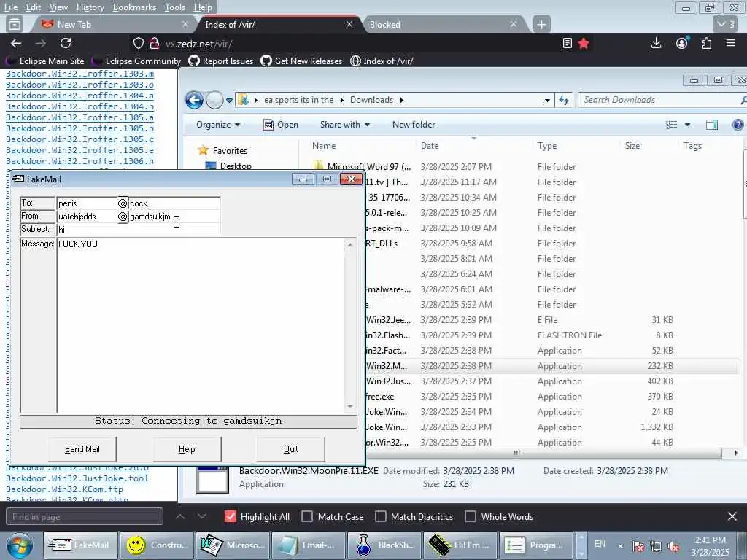This screenshot has width=747, height=560.
Task: Switch to the New Tab tab
Action: coord(113,24)
